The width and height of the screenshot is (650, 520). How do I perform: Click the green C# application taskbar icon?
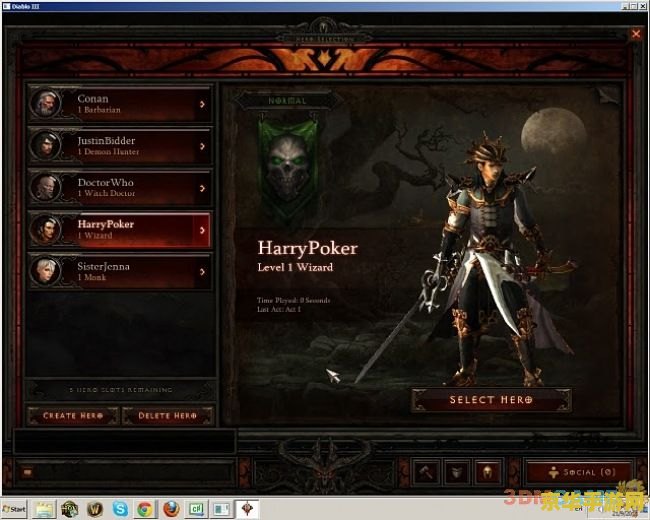pos(196,509)
